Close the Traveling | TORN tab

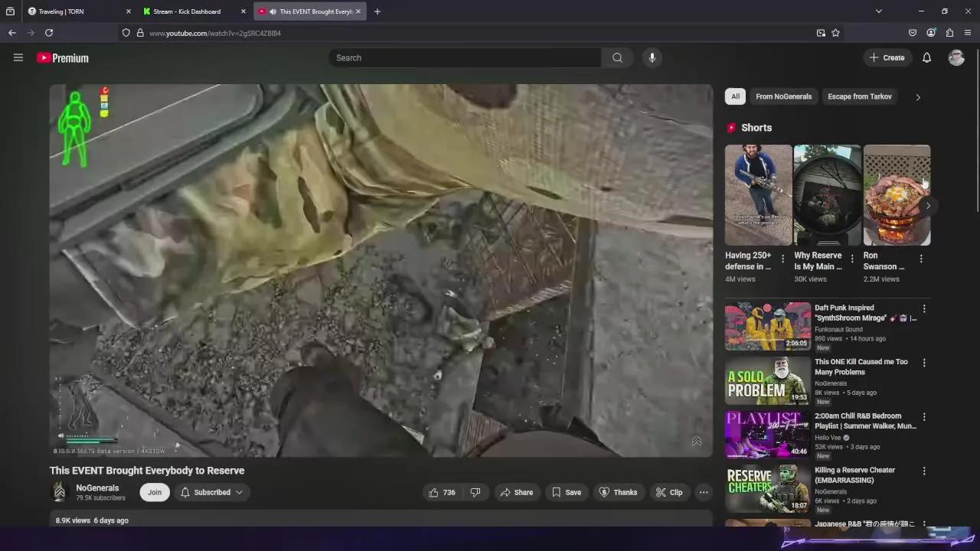point(128,11)
